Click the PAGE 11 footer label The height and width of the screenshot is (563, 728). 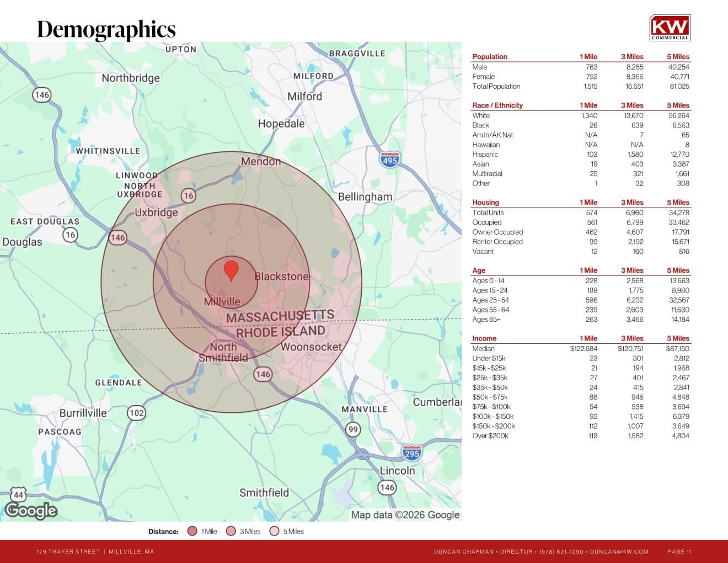pos(679,551)
